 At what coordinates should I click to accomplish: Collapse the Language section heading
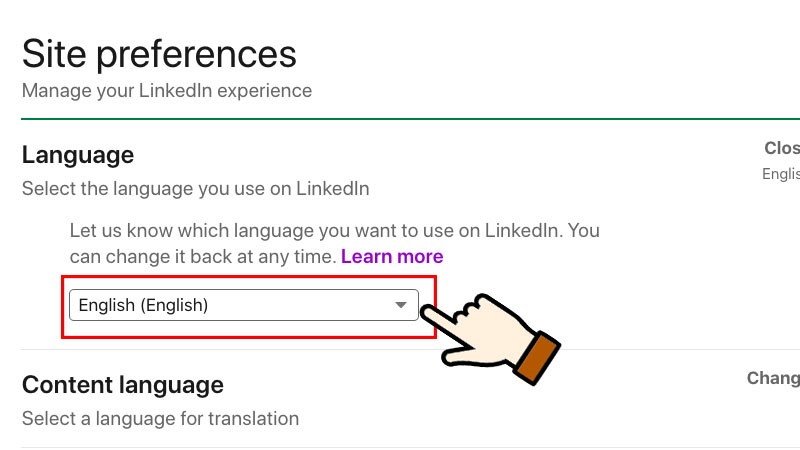coord(78,155)
